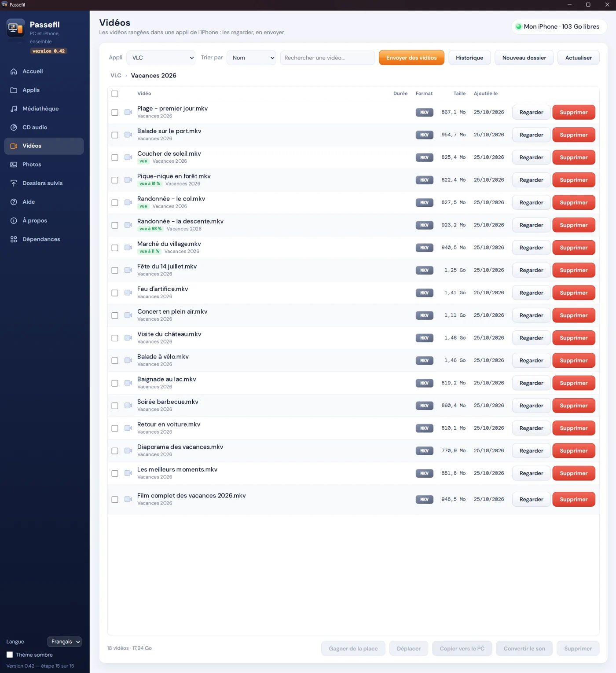Click video icon beside Plage - premier jour.mkv
Image resolution: width=616 pixels, height=673 pixels.
(128, 112)
